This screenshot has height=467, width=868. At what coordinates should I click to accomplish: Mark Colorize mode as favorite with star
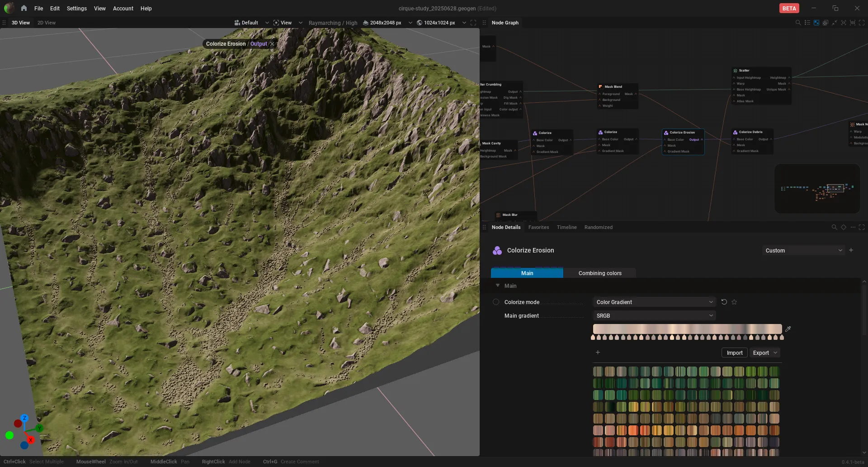(734, 302)
